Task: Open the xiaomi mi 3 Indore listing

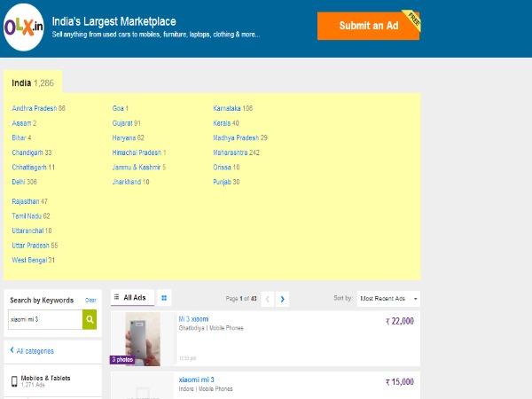Action: pos(196,379)
